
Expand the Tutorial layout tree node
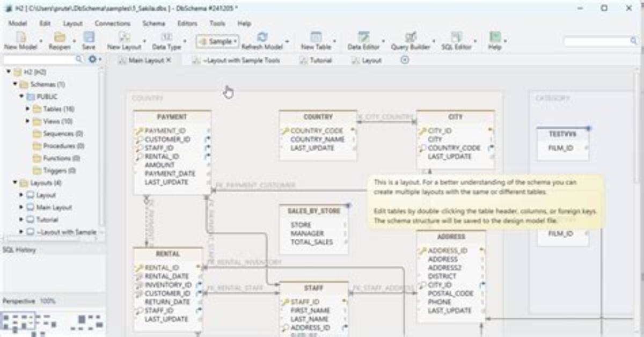[21, 220]
